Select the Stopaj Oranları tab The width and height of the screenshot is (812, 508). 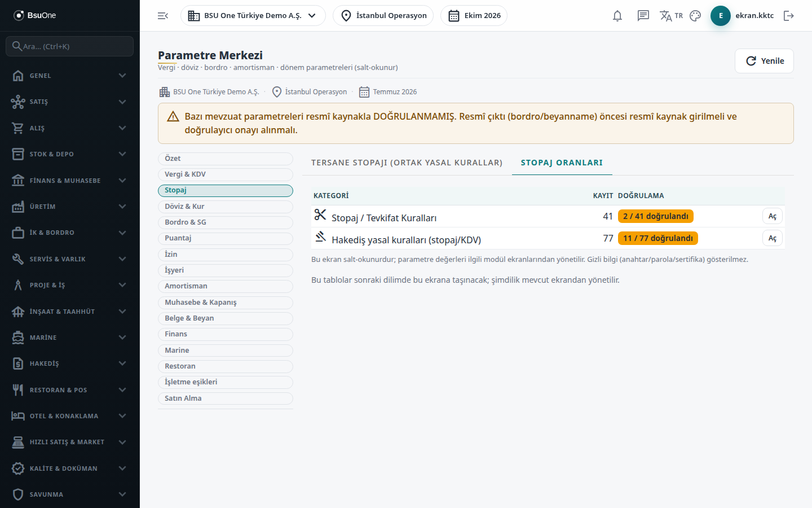(x=562, y=163)
